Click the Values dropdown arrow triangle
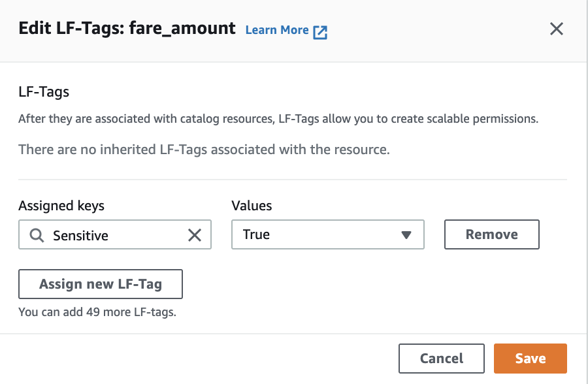Screen dimensions: 588x384 [406, 235]
